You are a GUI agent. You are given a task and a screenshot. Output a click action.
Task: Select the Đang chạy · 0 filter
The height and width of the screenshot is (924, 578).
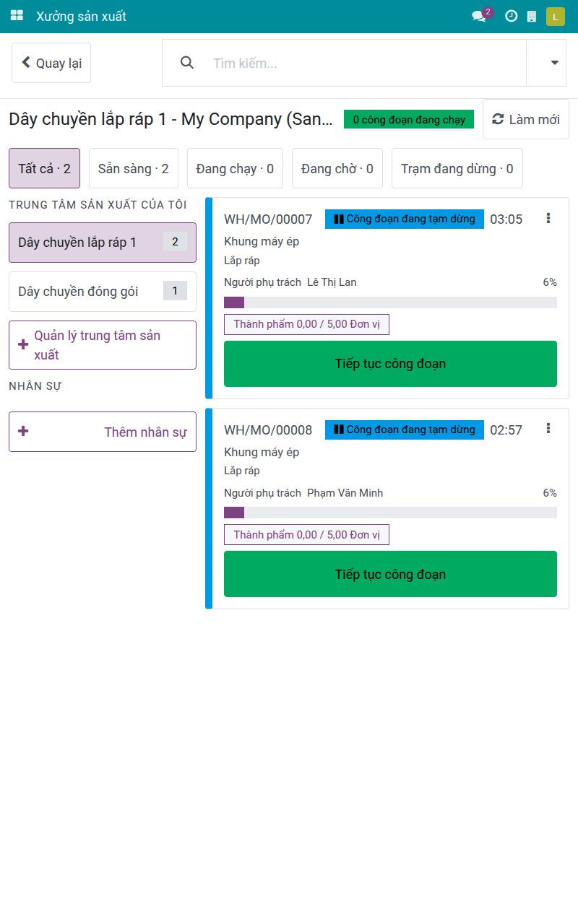(x=235, y=168)
